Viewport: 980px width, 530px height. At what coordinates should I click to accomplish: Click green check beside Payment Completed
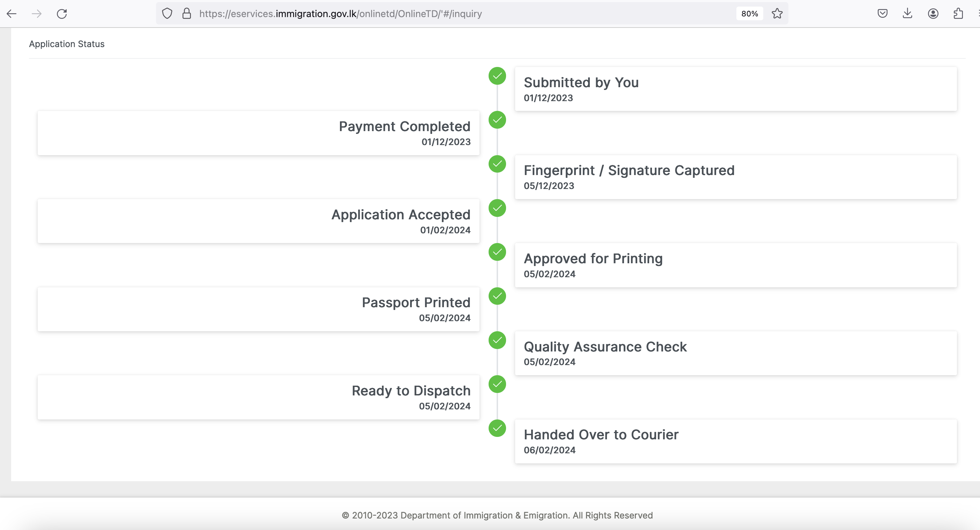[x=497, y=120]
